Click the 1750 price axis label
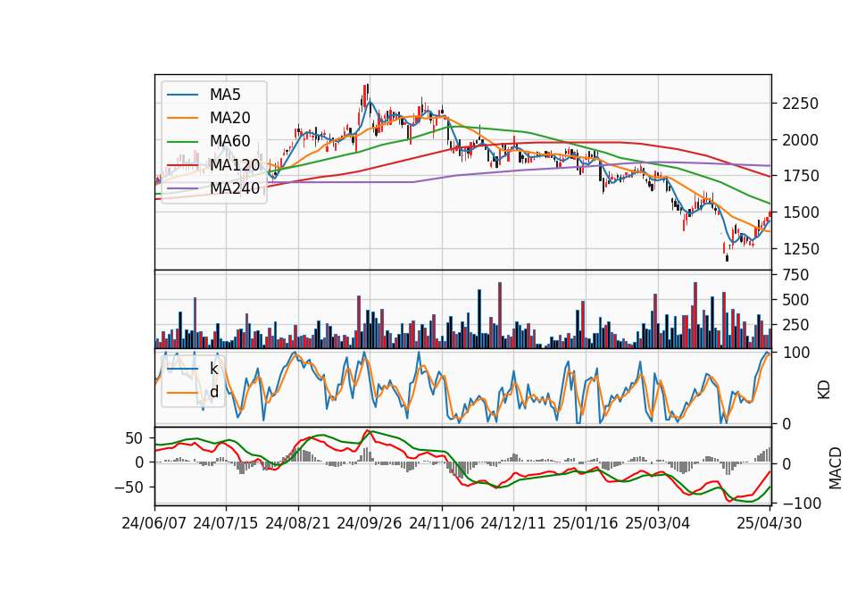 pos(800,177)
